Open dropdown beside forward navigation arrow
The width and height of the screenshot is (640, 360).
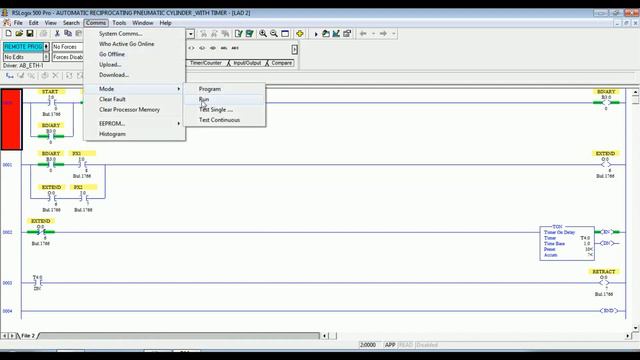(394, 33)
